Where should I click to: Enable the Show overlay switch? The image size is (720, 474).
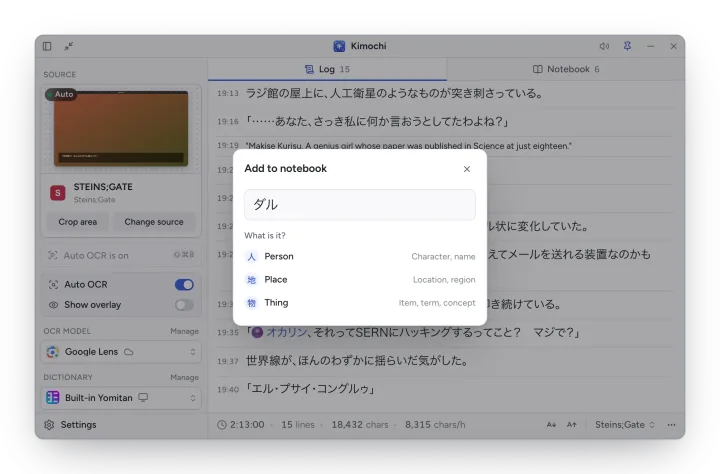click(184, 305)
